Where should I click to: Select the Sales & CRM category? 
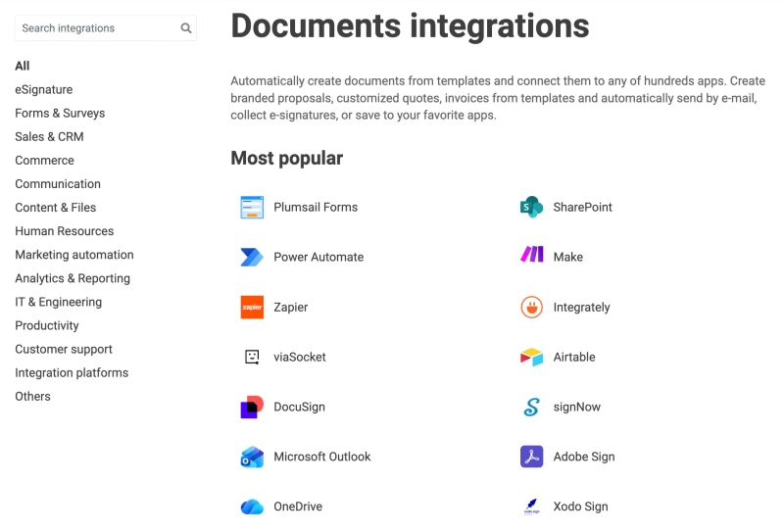(49, 136)
